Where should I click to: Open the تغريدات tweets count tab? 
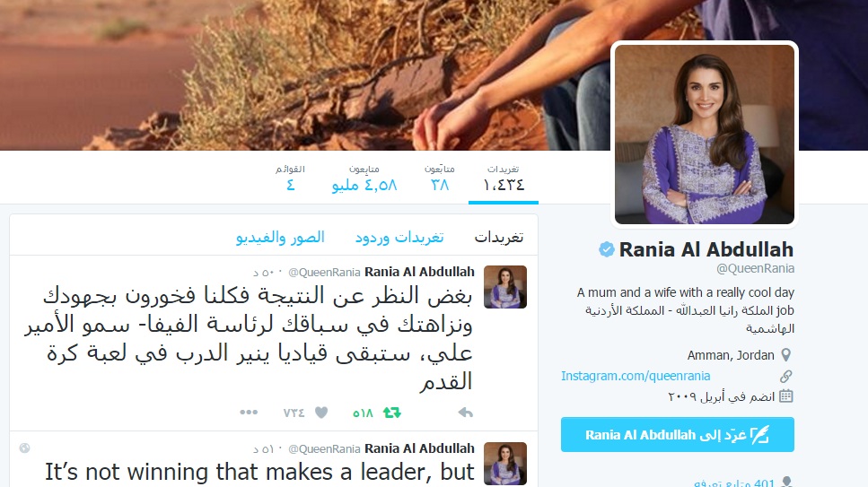click(504, 178)
